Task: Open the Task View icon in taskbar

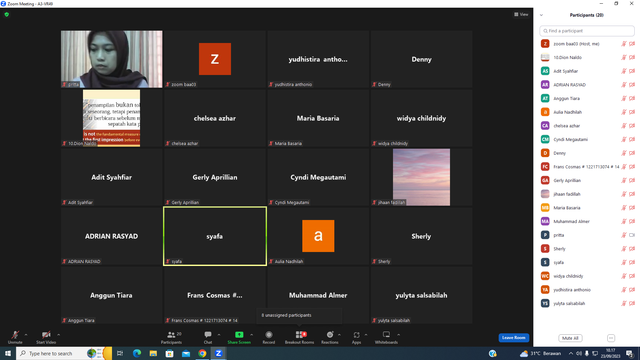Action: click(120, 353)
